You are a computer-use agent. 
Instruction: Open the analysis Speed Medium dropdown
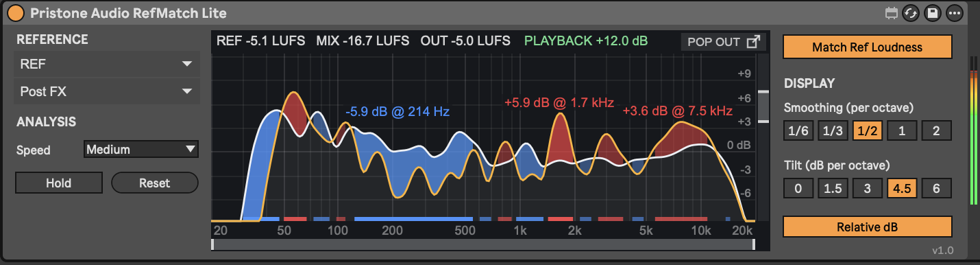tap(141, 149)
